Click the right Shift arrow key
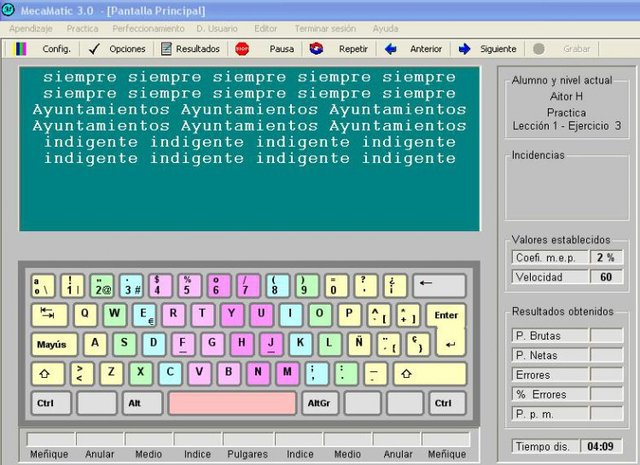640x465 pixels. tap(430, 374)
